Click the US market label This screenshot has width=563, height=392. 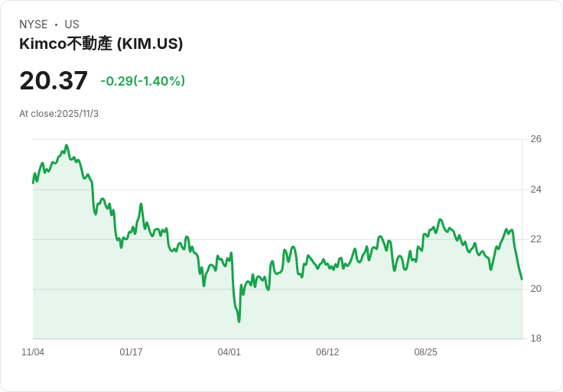[72, 24]
